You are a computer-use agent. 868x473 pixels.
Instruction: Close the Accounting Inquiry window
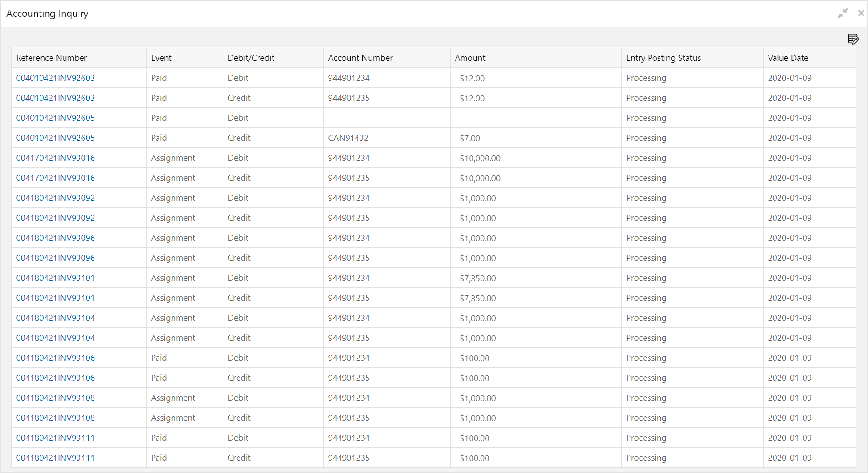pos(861,13)
